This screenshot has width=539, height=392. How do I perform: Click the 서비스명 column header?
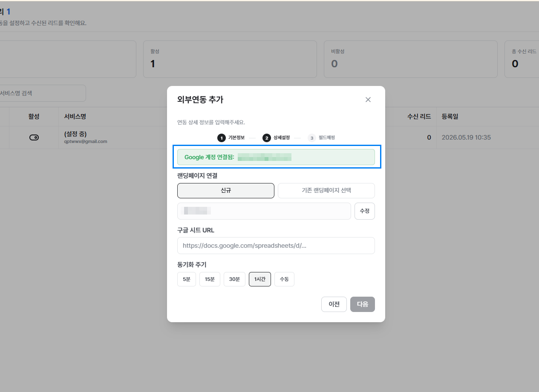pyautogui.click(x=75, y=117)
